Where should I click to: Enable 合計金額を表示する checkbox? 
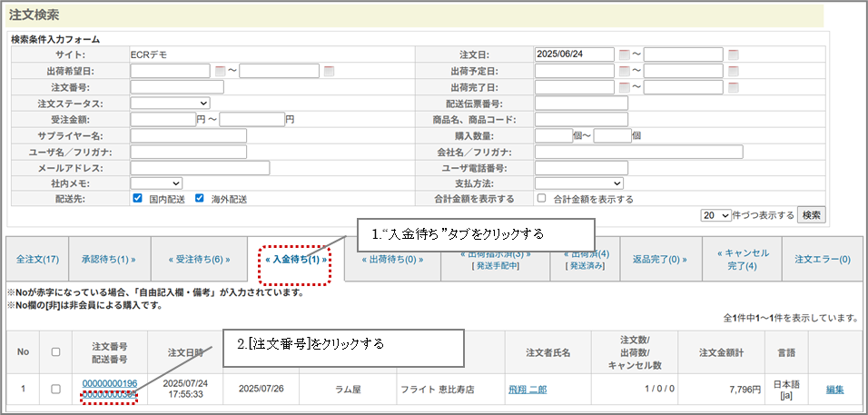click(542, 199)
